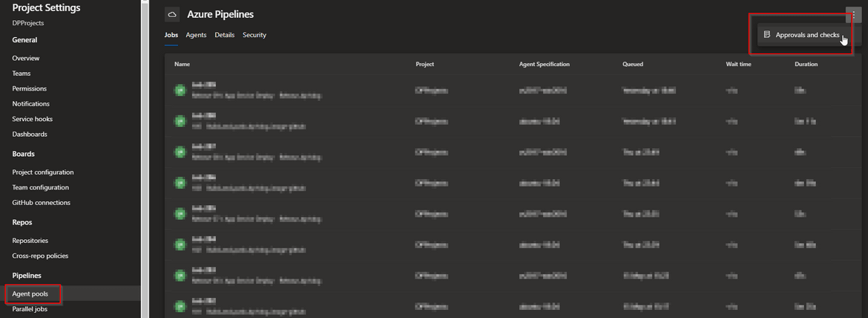Open Project configuration under Boards

(x=42, y=172)
